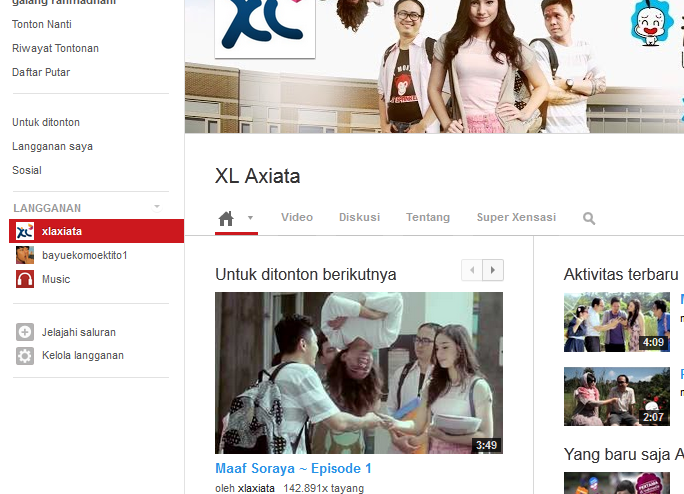Viewport: 684px width, 494px height.
Task: Click the Jelajahi saluran plus icon
Action: pyautogui.click(x=25, y=332)
